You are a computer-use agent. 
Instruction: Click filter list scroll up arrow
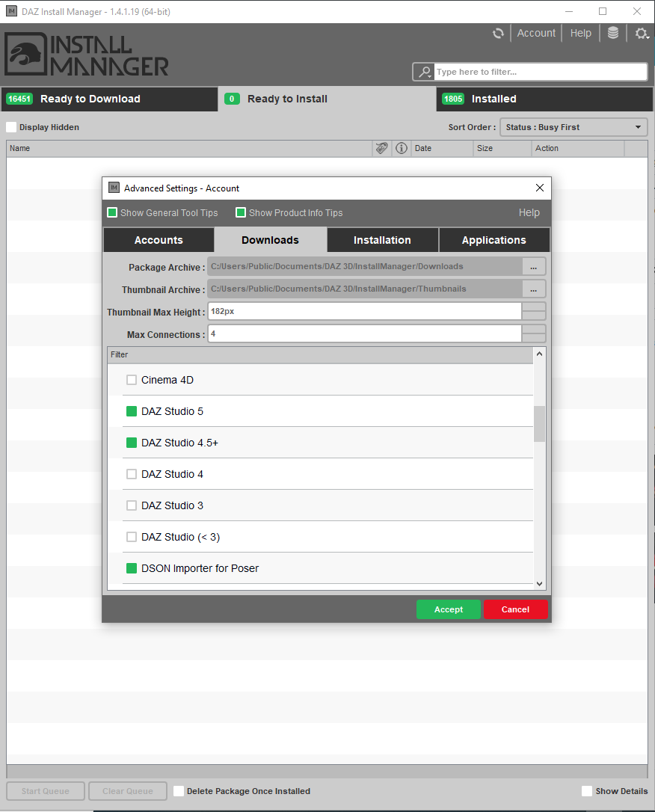click(539, 354)
